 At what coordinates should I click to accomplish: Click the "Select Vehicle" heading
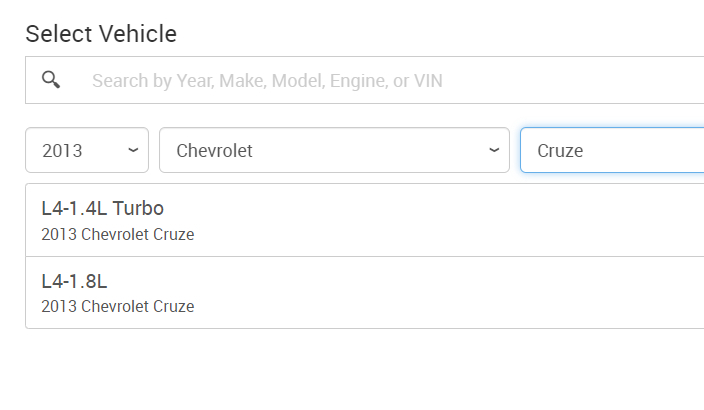click(101, 34)
